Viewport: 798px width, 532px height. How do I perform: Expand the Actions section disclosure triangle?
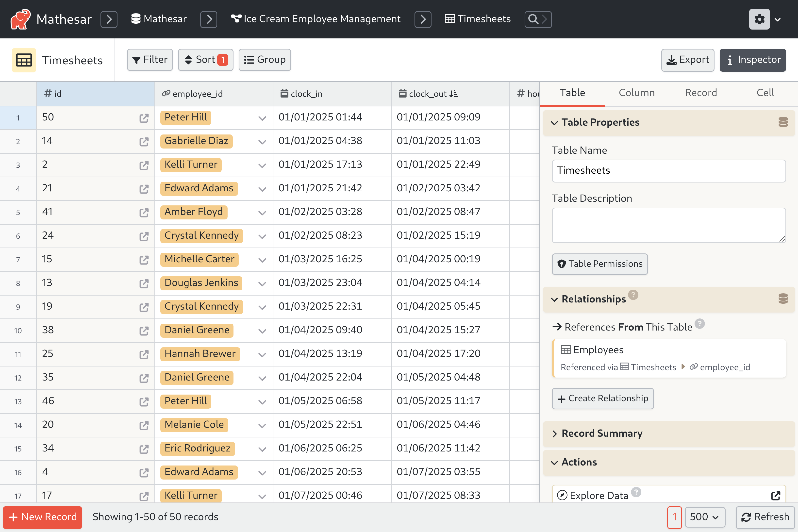point(555,463)
